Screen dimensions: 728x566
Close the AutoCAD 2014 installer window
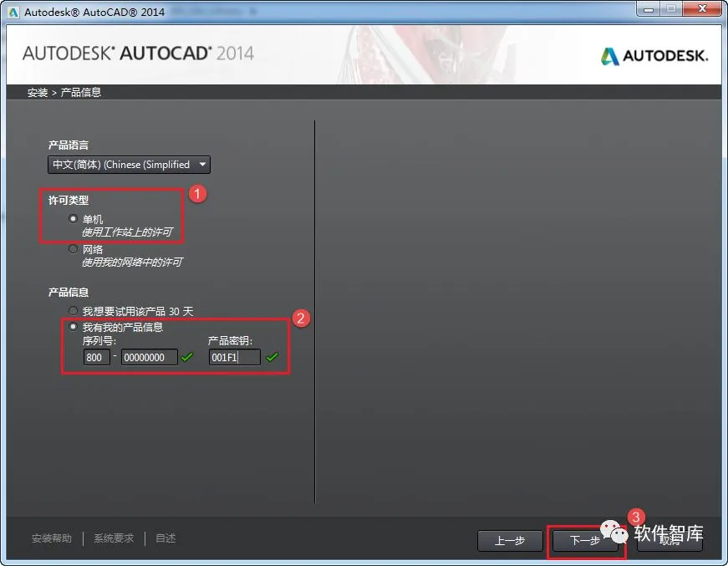(703, 9)
